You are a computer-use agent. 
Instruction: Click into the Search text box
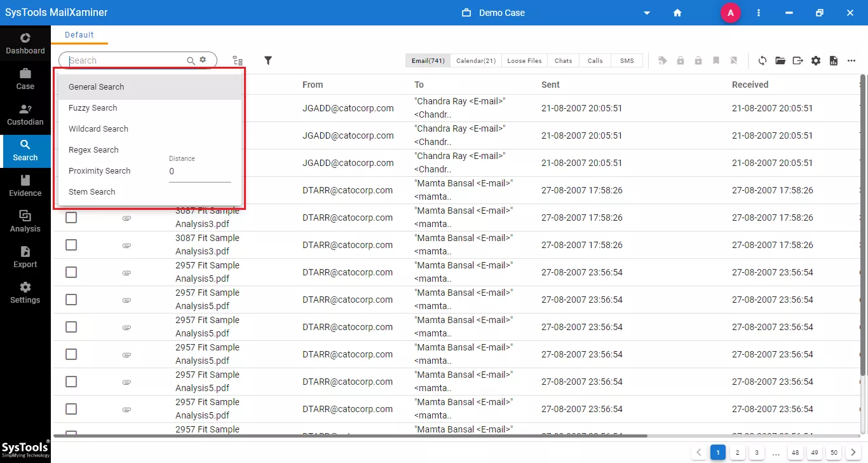click(x=126, y=60)
